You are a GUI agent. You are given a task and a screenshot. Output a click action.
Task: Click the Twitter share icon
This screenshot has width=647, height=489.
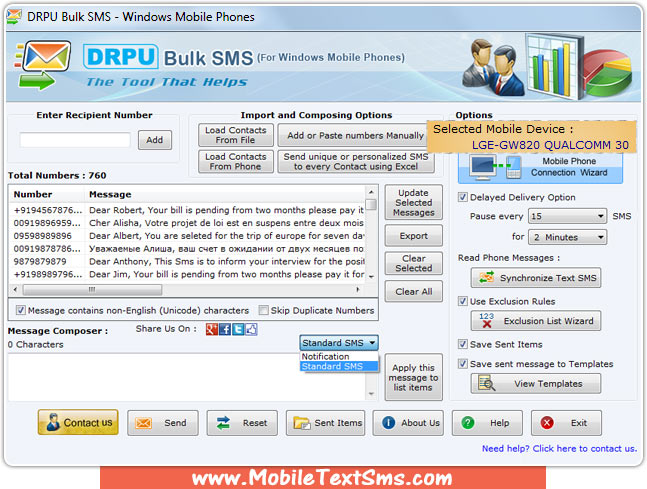click(238, 329)
